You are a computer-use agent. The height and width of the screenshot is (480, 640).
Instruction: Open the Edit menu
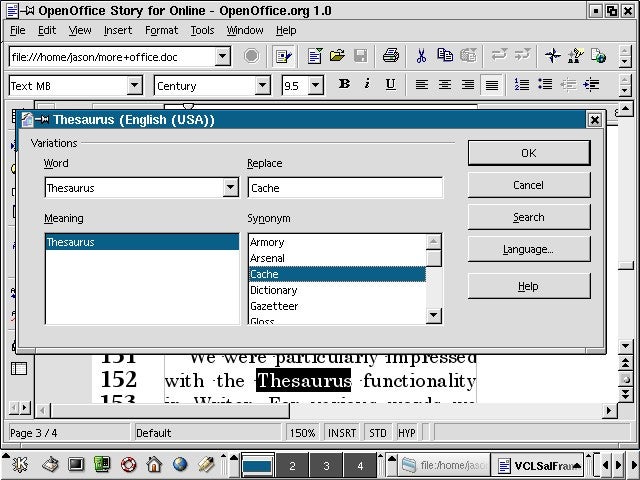pos(47,30)
